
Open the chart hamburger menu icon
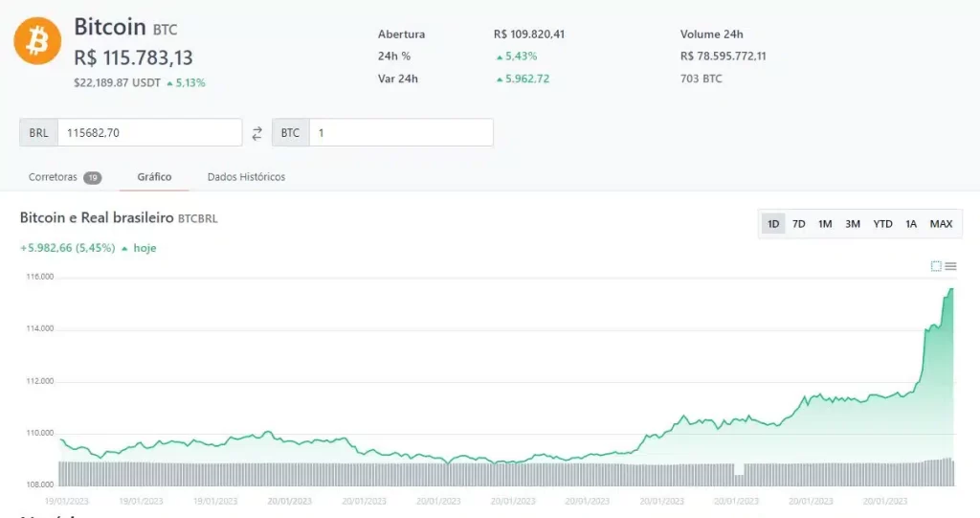coord(950,266)
